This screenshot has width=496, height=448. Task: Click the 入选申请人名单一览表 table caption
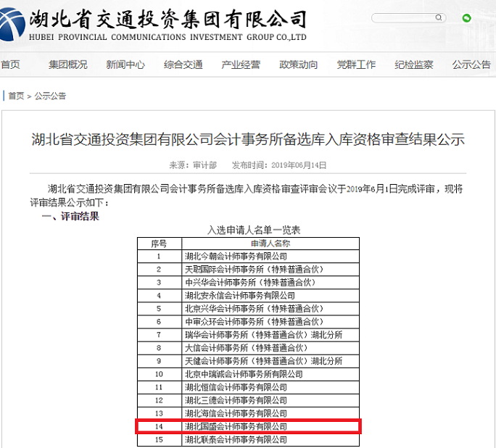pos(254,230)
